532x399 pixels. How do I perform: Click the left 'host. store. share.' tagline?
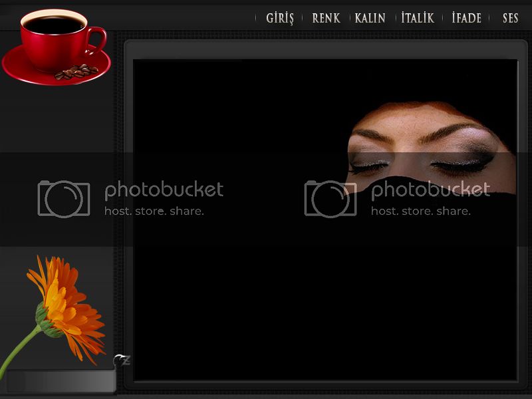[154, 211]
